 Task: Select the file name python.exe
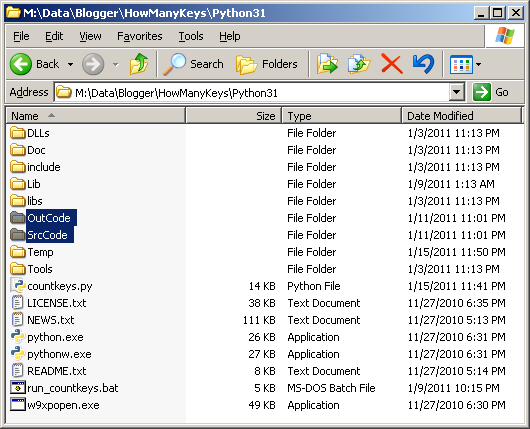coord(55,337)
